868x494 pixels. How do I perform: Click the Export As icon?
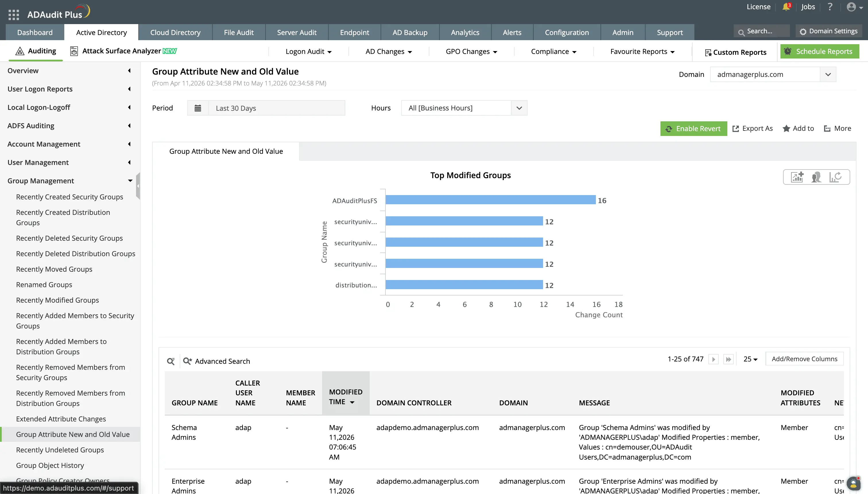click(x=736, y=129)
